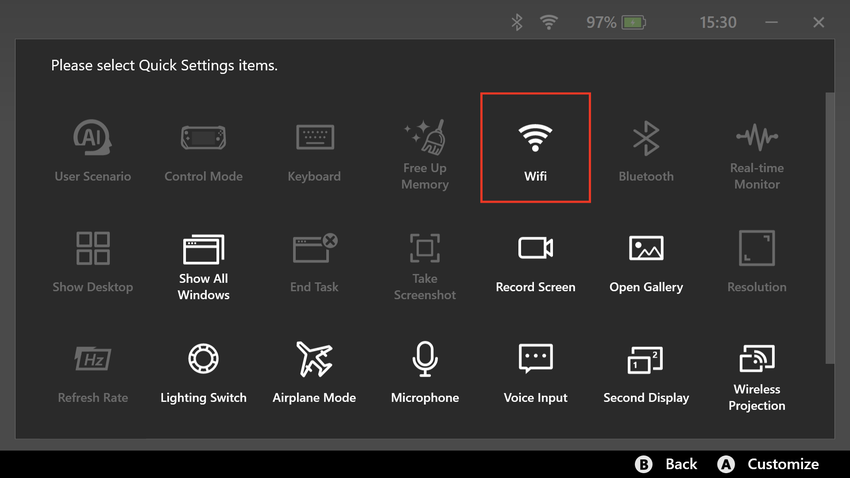Toggle the Microphone quick setting
The image size is (850, 478).
click(x=425, y=372)
